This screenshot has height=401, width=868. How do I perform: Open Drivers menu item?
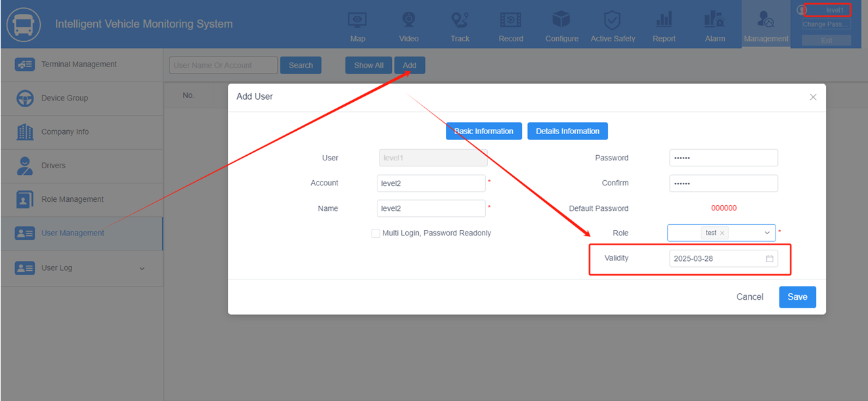[x=81, y=166]
